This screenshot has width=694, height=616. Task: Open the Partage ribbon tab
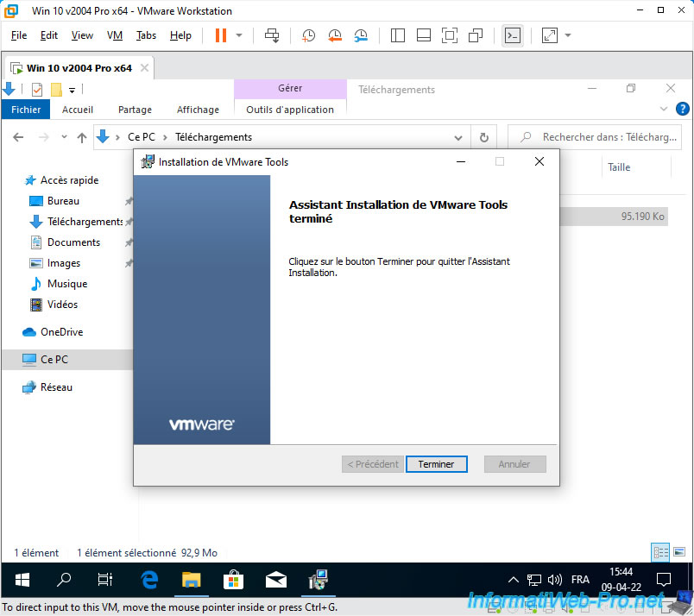[x=135, y=110]
